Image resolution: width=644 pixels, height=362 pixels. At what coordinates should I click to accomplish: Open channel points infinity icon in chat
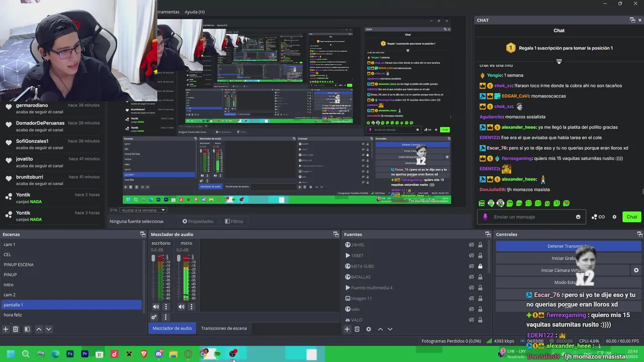598,217
